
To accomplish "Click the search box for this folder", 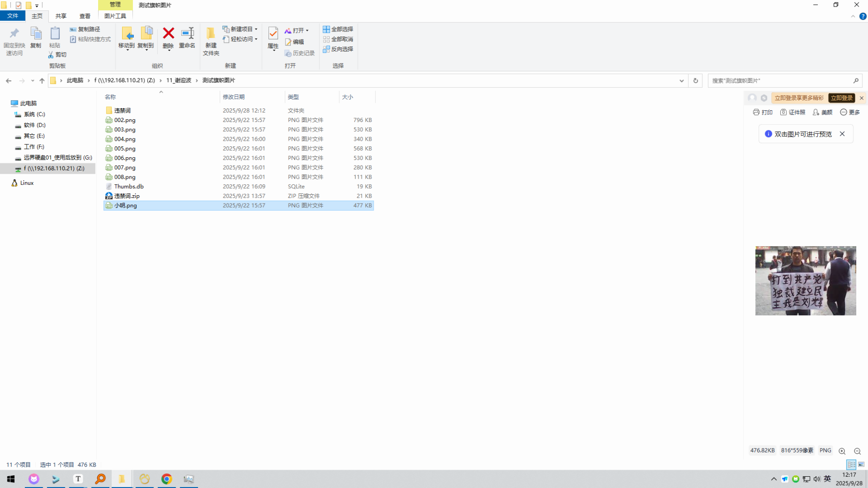I will pos(779,81).
